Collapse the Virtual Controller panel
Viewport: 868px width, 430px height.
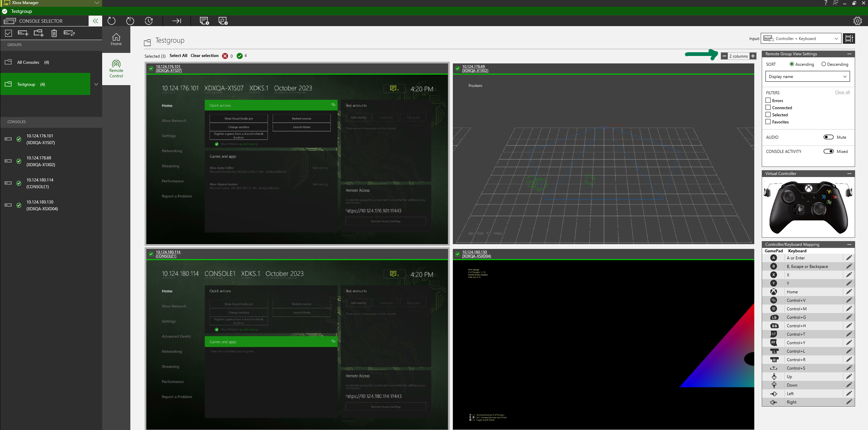pos(849,174)
